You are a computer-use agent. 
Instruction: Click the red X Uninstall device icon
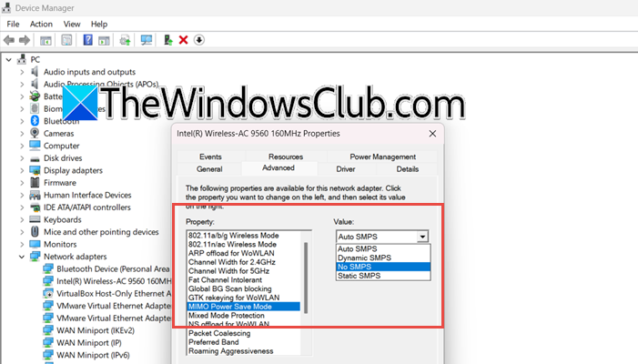tap(184, 40)
